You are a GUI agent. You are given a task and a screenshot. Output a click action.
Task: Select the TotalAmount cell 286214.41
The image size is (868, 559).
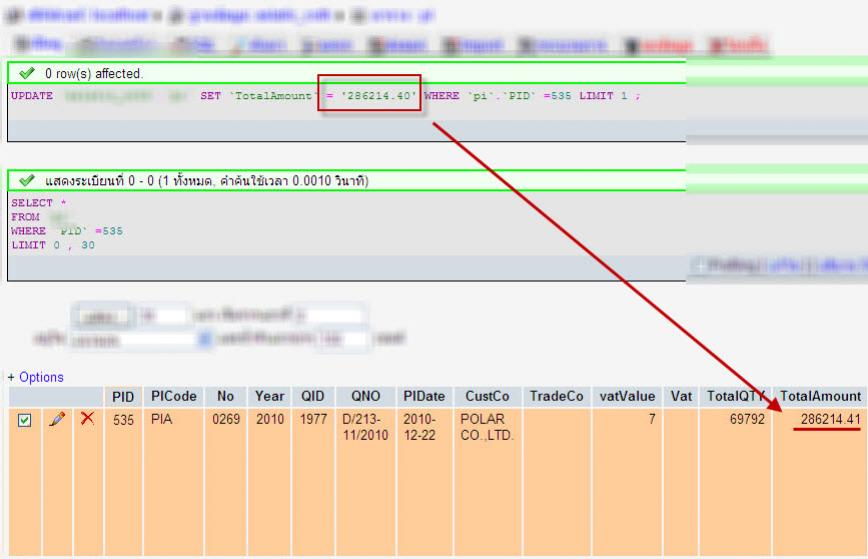pyautogui.click(x=830, y=419)
